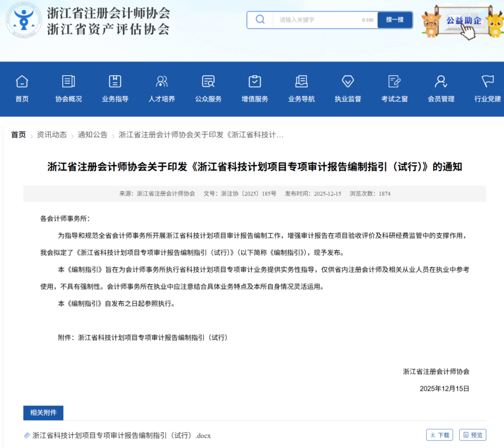This screenshot has height=448, width=504.
Task: Download the attachment via 下载 button
Action: 440,435
